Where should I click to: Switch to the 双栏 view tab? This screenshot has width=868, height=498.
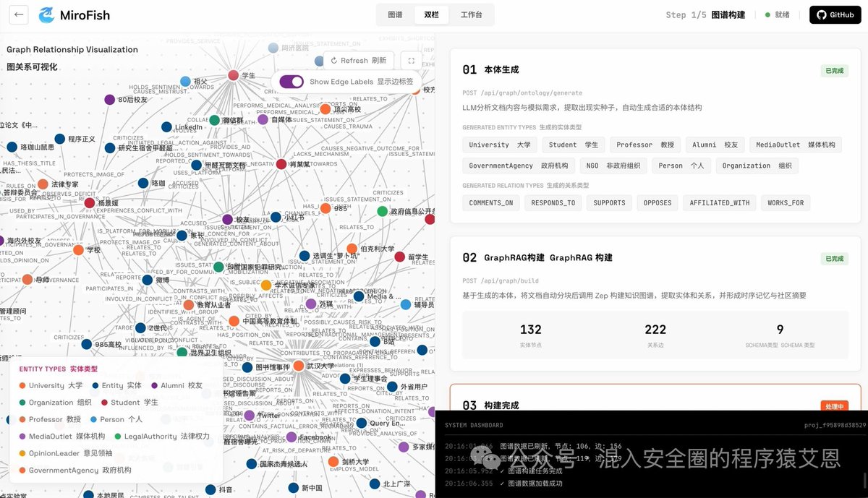(431, 14)
